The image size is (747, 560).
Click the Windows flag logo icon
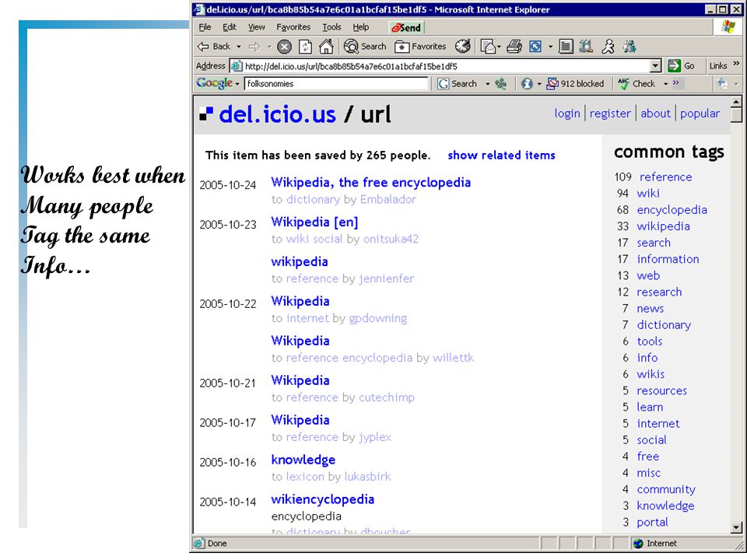pos(728,26)
